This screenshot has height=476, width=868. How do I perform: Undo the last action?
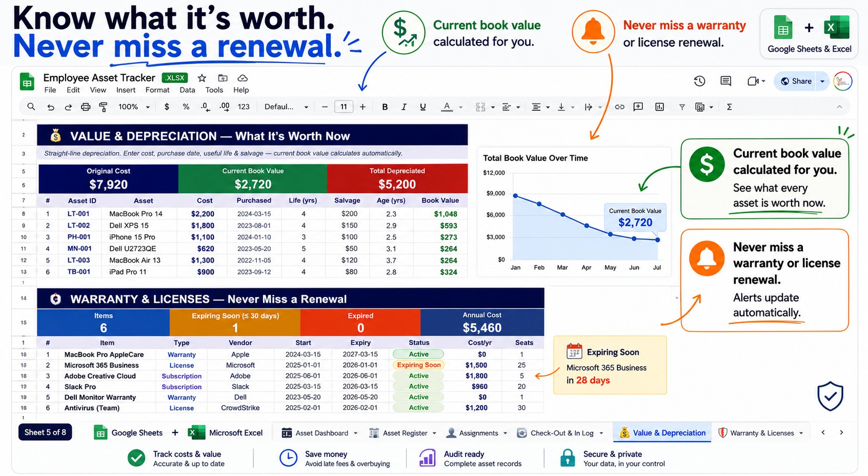point(51,107)
